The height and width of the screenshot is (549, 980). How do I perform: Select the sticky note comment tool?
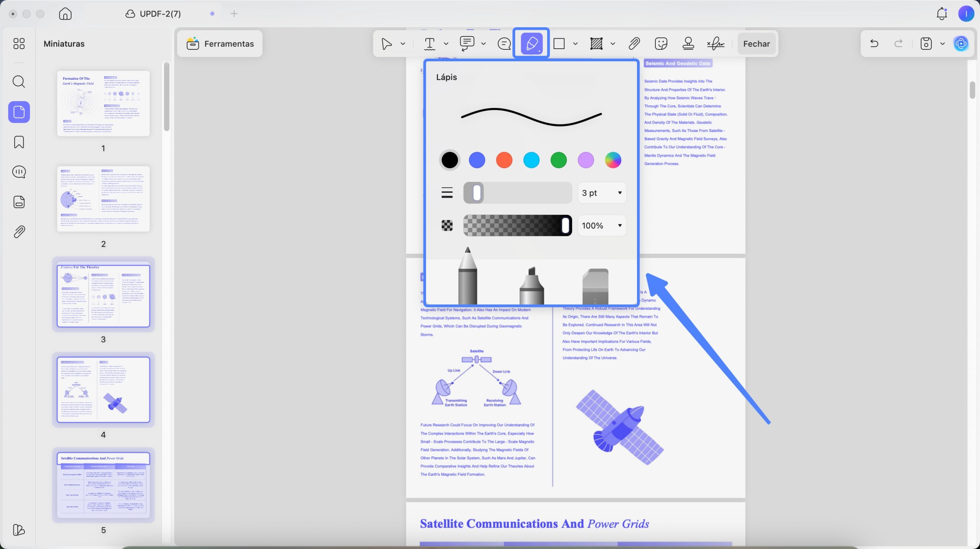[x=504, y=44]
